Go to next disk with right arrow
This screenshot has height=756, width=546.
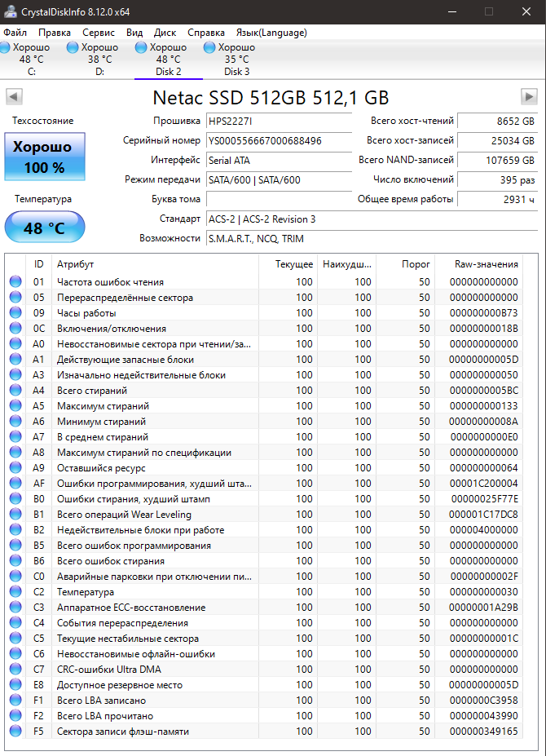pos(529,97)
